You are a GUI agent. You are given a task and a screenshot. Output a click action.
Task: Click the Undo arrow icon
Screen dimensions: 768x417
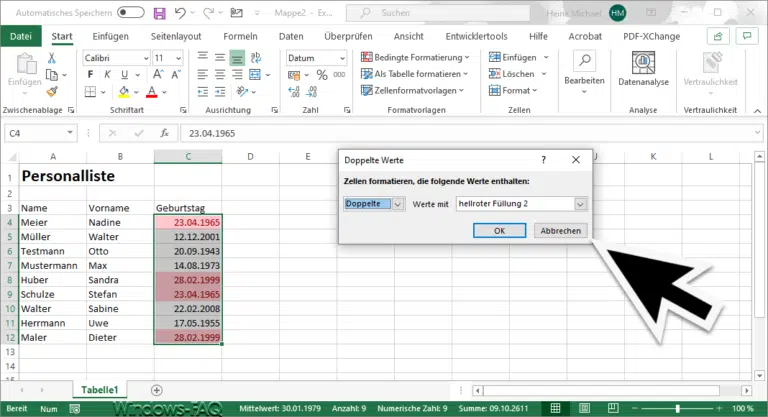coord(180,13)
